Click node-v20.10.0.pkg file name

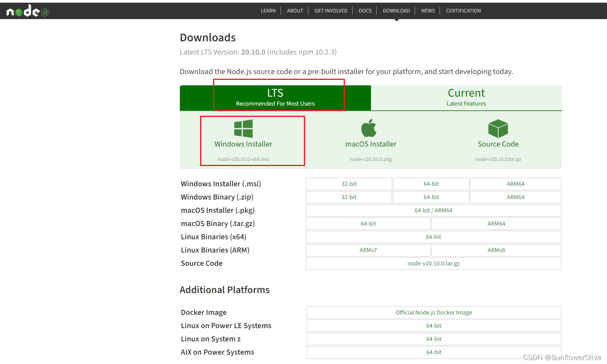point(371,159)
